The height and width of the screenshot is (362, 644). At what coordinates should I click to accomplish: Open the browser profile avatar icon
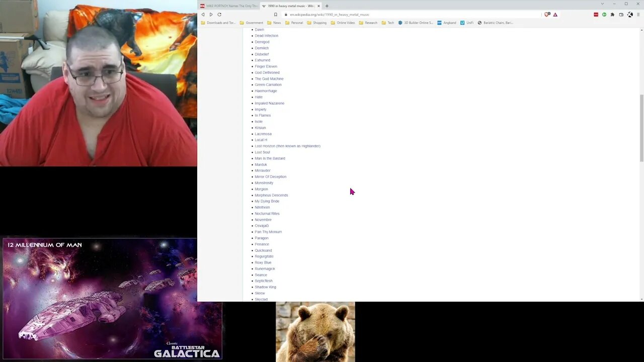(x=629, y=15)
